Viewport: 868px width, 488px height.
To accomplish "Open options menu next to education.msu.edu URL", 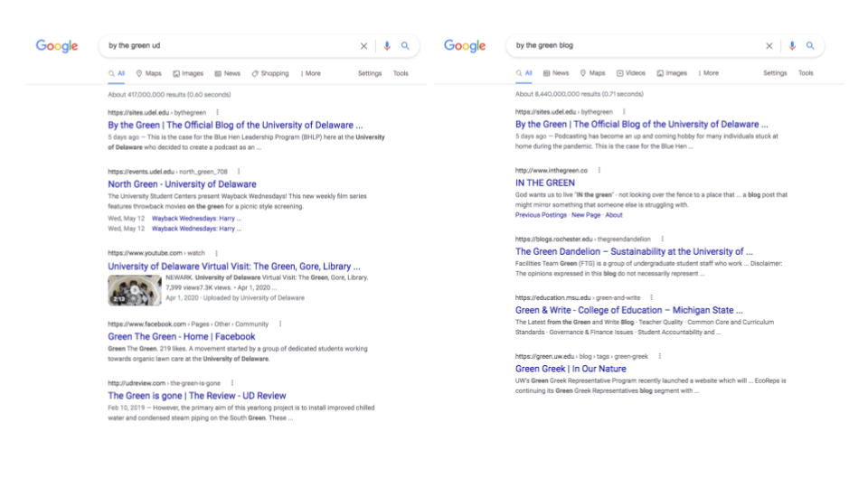I will 652,297.
